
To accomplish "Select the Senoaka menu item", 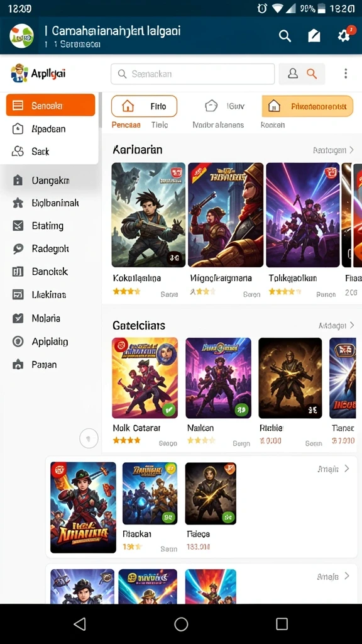I will [50, 106].
